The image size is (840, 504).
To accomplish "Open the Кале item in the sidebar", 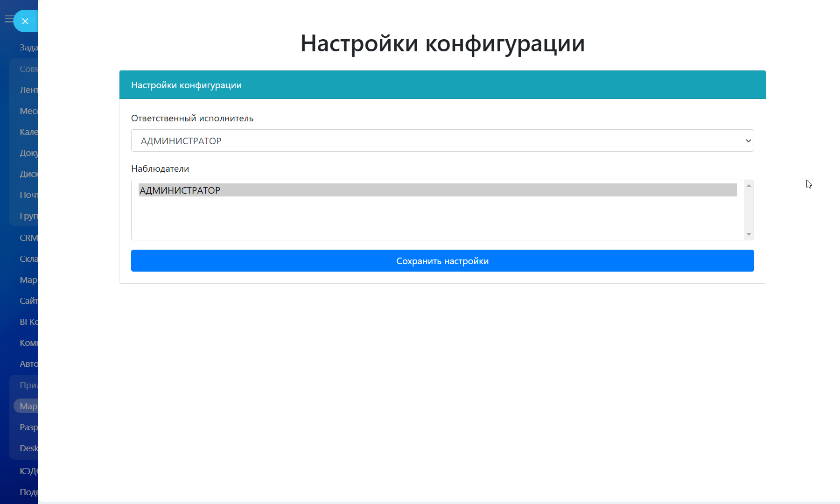I will (28, 132).
